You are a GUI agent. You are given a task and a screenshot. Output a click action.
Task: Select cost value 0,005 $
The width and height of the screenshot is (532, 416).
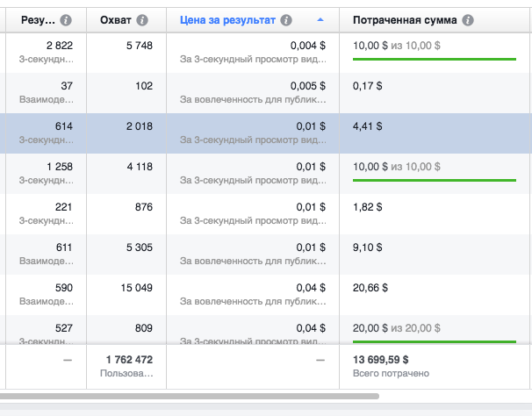(308, 86)
